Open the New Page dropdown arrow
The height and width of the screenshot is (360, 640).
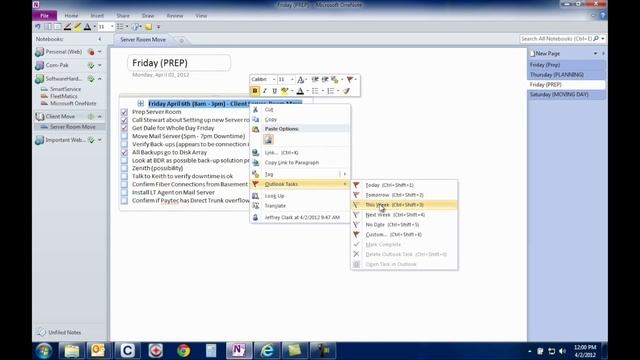595,53
